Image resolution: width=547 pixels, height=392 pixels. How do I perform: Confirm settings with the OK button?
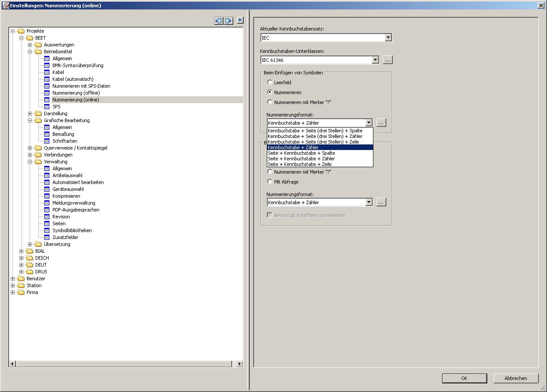pos(464,378)
